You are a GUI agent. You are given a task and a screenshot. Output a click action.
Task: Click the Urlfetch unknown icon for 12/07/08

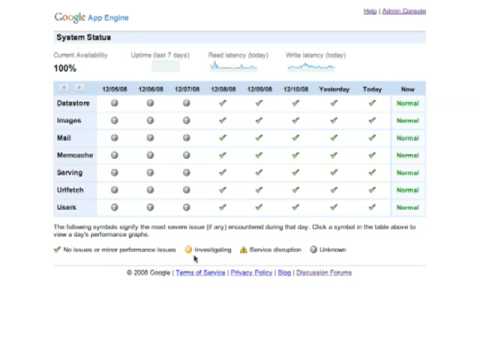187,190
